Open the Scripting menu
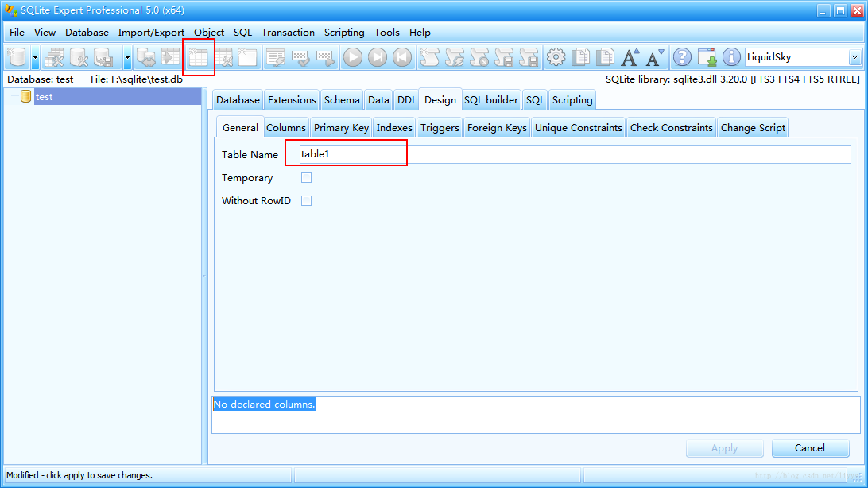 click(344, 32)
